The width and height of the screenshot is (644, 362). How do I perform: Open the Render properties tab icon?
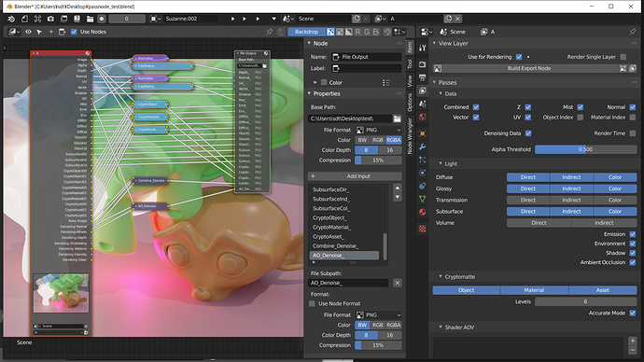point(422,64)
